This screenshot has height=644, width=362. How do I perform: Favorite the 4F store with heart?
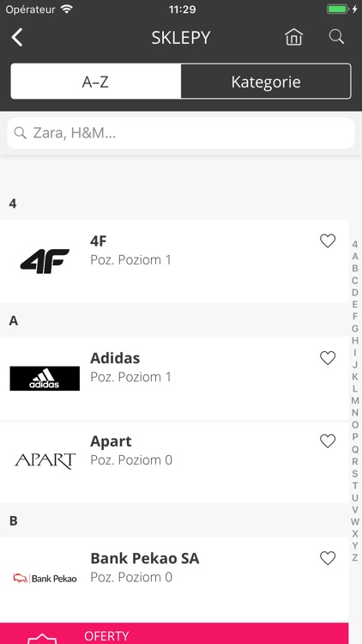click(x=328, y=240)
